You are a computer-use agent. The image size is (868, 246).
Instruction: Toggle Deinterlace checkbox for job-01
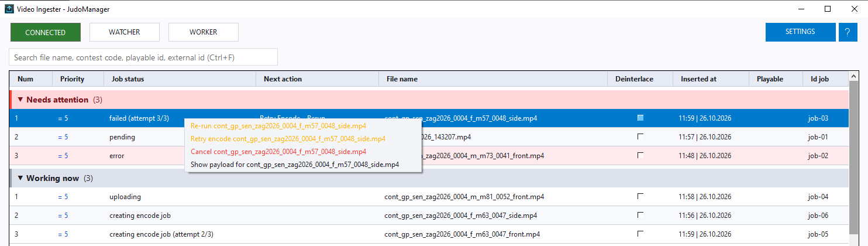(640, 137)
